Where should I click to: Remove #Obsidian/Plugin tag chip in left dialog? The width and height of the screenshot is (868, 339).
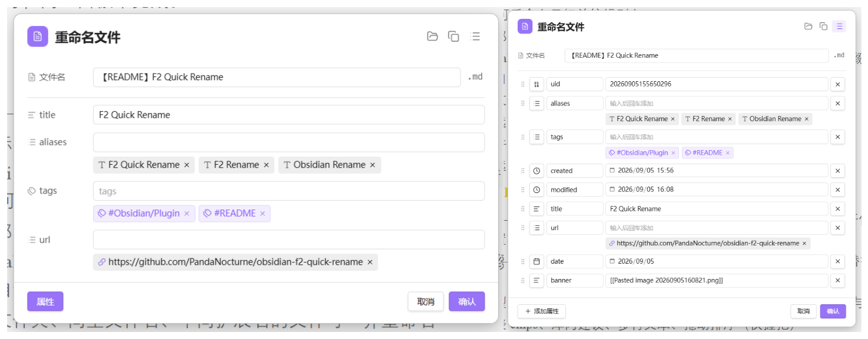[x=187, y=214]
